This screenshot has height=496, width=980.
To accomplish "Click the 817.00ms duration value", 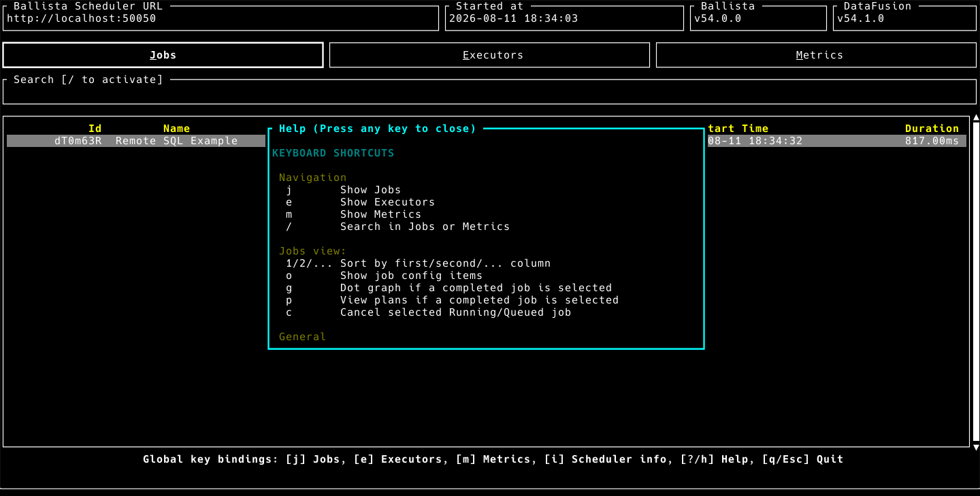I will pos(932,141).
